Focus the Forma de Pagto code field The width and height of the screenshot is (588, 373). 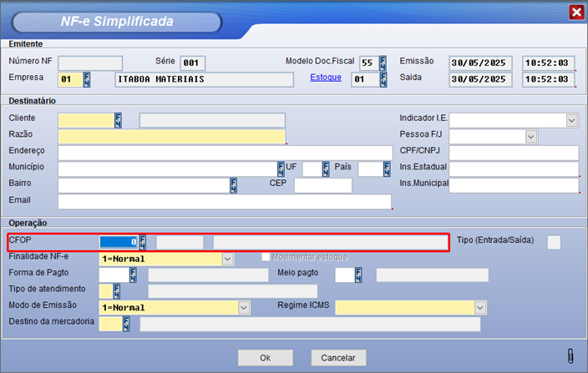pos(114,275)
